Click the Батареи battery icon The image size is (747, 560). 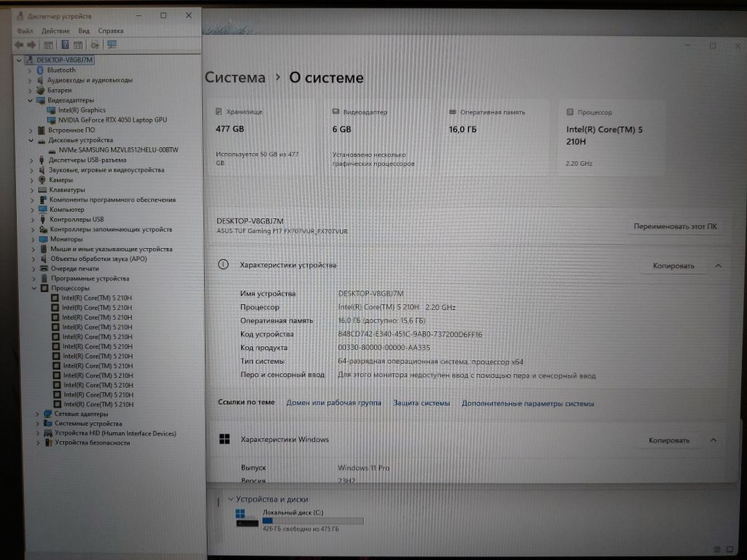pyautogui.click(x=42, y=90)
